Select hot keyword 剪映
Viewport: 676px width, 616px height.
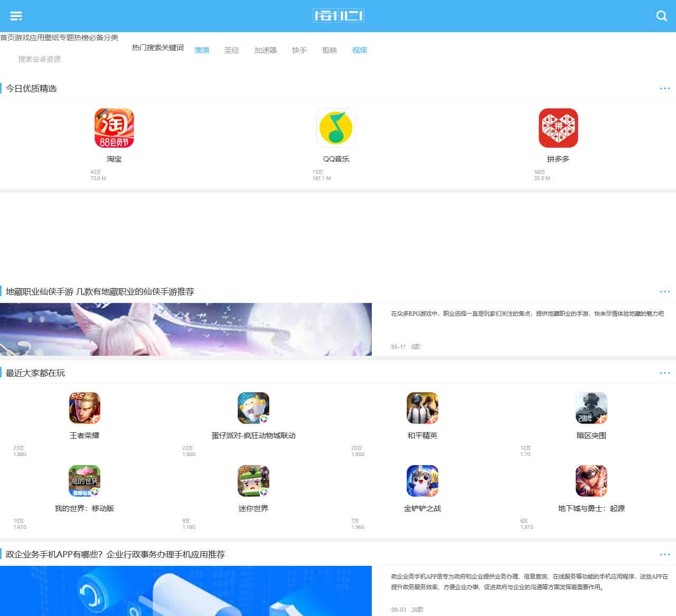pyautogui.click(x=330, y=50)
